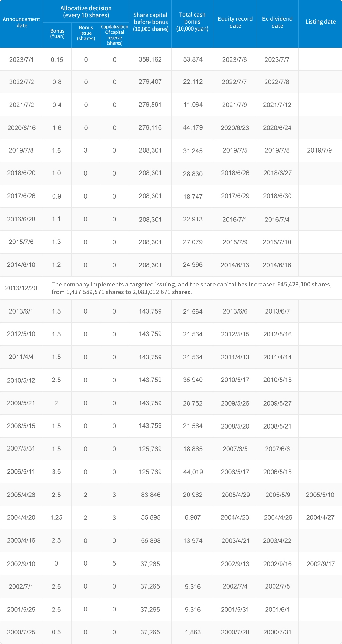342x644 pixels.
Task: Select the Allocative decision header cell
Action: coord(86,11)
